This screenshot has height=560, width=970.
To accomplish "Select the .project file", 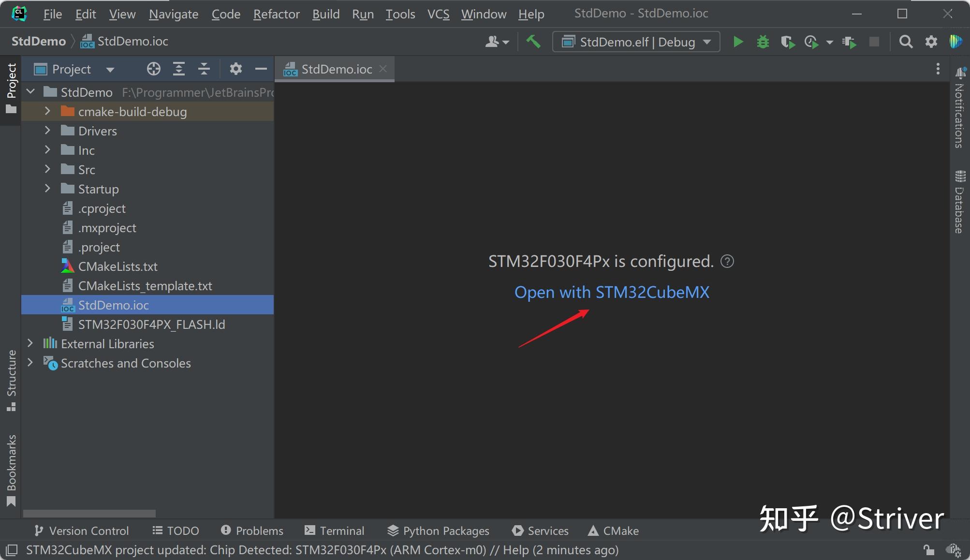I will pyautogui.click(x=147, y=247).
